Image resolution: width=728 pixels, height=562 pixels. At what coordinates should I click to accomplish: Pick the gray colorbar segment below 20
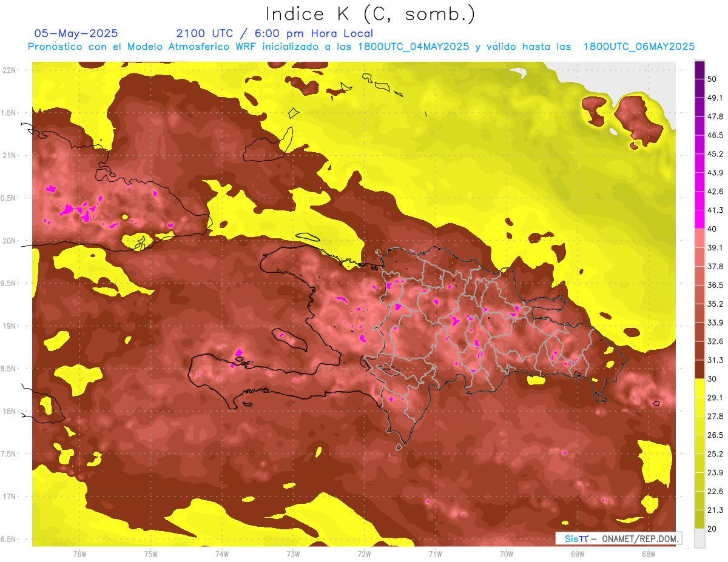700,538
